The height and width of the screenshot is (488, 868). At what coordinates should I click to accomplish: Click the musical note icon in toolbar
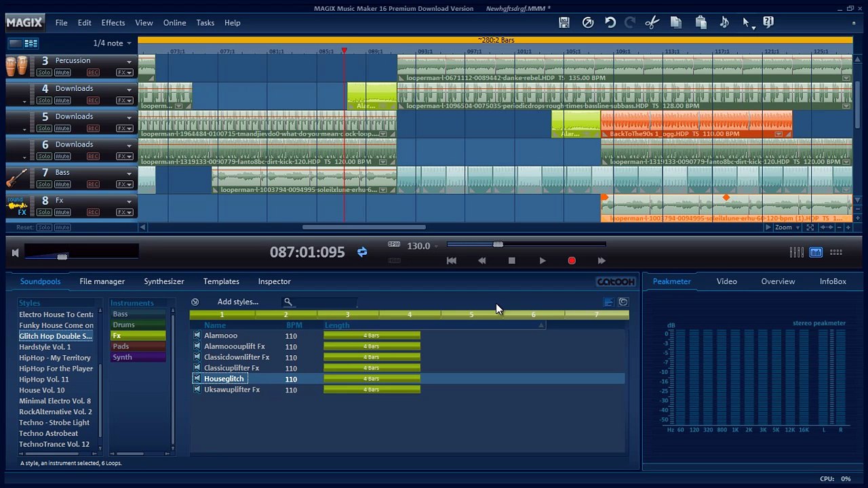[724, 22]
